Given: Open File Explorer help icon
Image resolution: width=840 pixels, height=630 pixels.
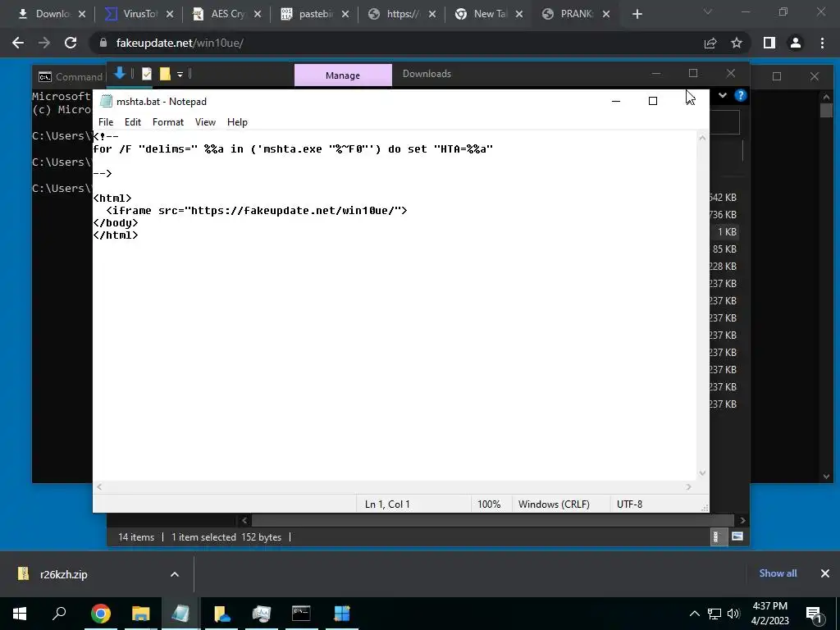Looking at the screenshot, I should coord(741,95).
